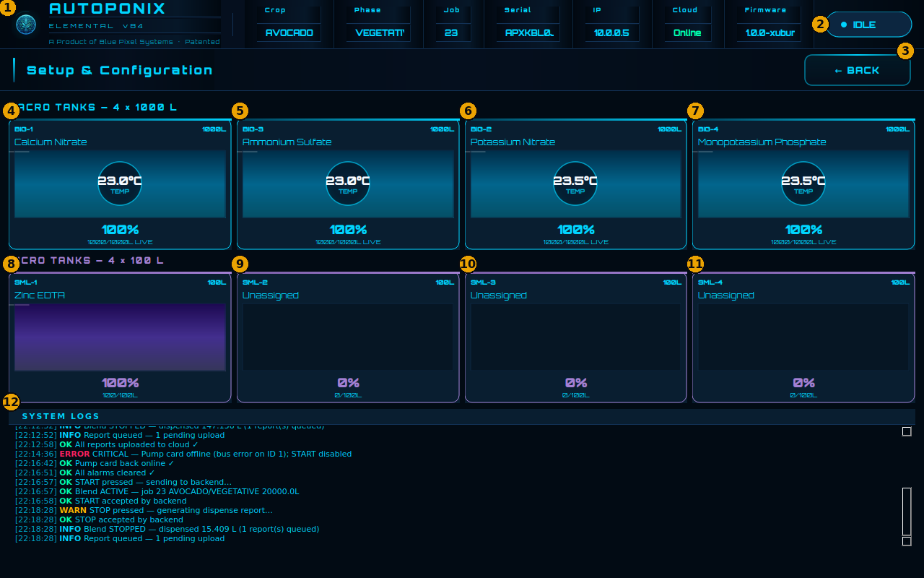Open the Monopotassium Phosphate tank name
This screenshot has height=578, width=924.
[x=762, y=142]
